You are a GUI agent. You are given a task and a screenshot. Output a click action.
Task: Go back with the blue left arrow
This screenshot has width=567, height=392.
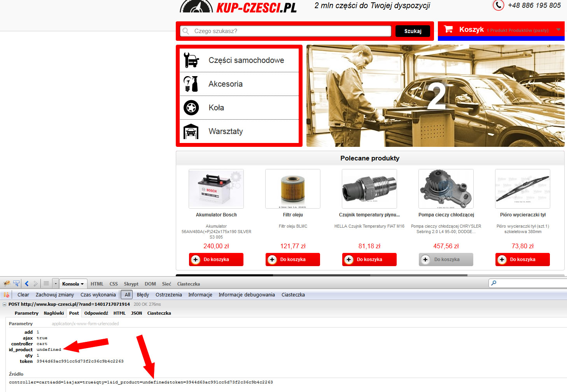(x=27, y=284)
